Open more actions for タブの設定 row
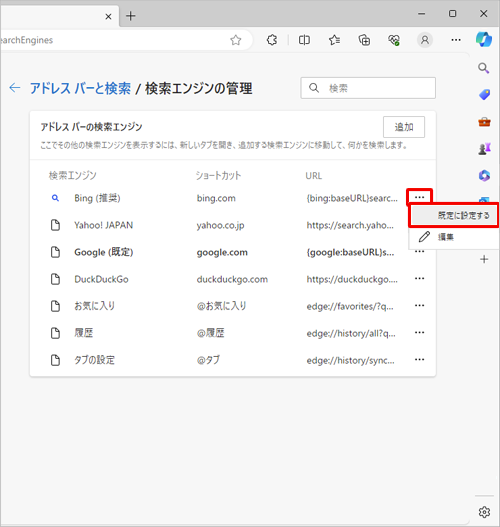Image resolution: width=500 pixels, height=527 pixels. [x=419, y=359]
